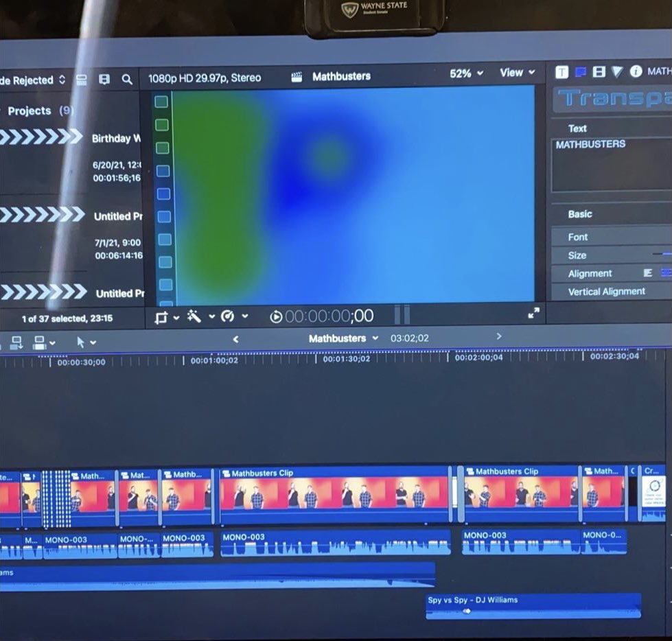The height and width of the screenshot is (641, 672).
Task: Open the blue Title inspector icon
Action: point(581,72)
